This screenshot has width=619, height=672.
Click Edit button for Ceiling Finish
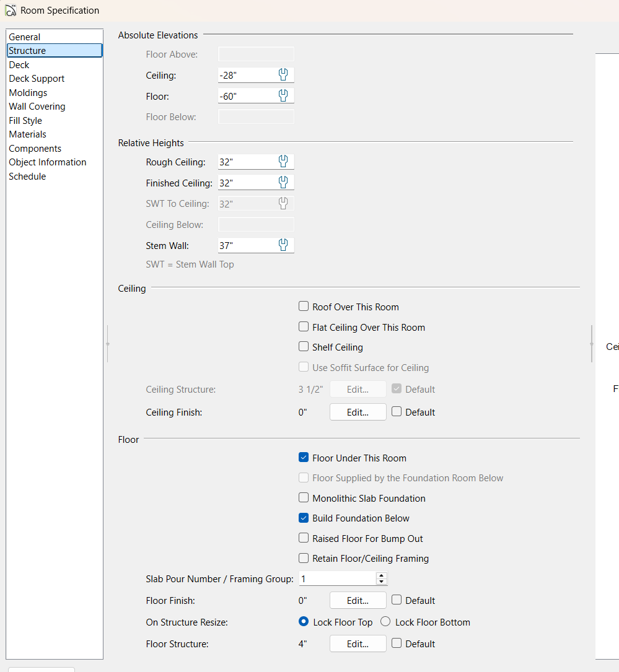point(358,412)
